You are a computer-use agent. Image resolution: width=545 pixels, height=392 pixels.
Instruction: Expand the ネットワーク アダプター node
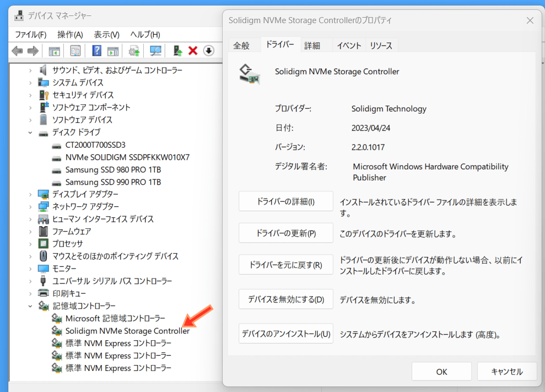point(31,207)
